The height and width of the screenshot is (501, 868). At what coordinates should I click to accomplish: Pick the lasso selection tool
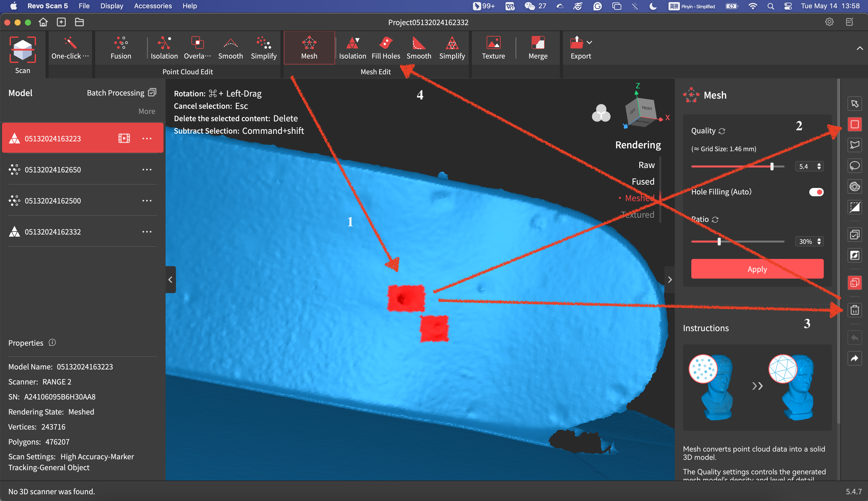[x=855, y=165]
